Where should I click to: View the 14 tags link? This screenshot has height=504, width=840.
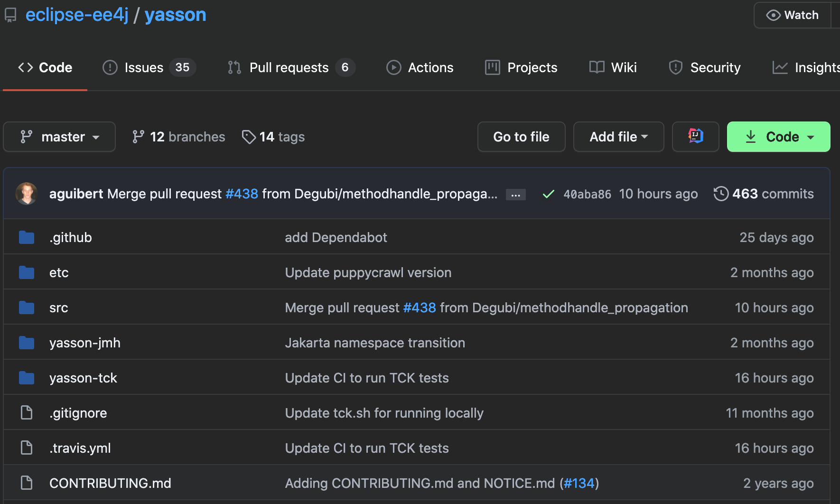pyautogui.click(x=273, y=137)
